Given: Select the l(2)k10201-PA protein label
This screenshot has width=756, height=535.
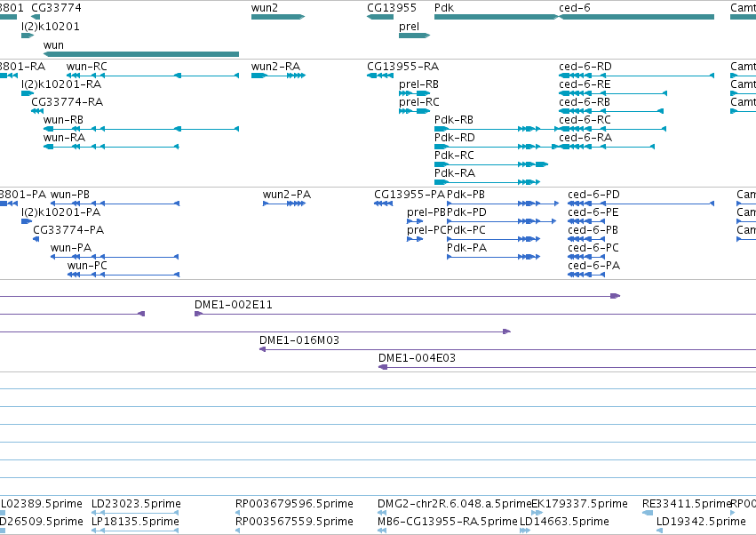Looking at the screenshot, I should point(60,212).
